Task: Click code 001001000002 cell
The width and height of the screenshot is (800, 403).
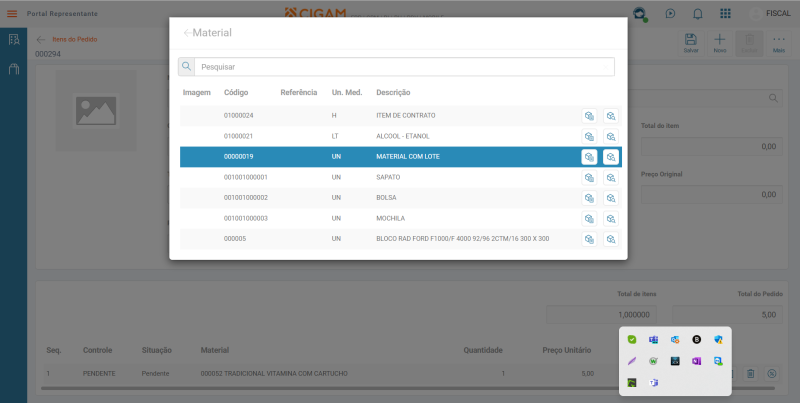Action: (x=245, y=198)
